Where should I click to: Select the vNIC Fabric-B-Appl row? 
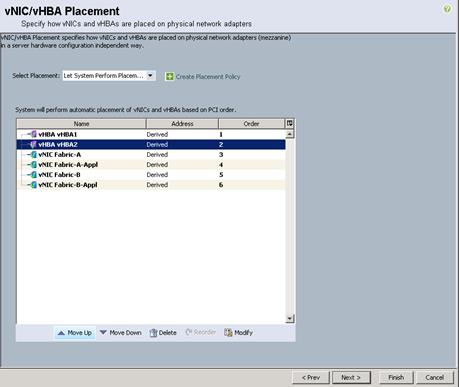pos(151,184)
